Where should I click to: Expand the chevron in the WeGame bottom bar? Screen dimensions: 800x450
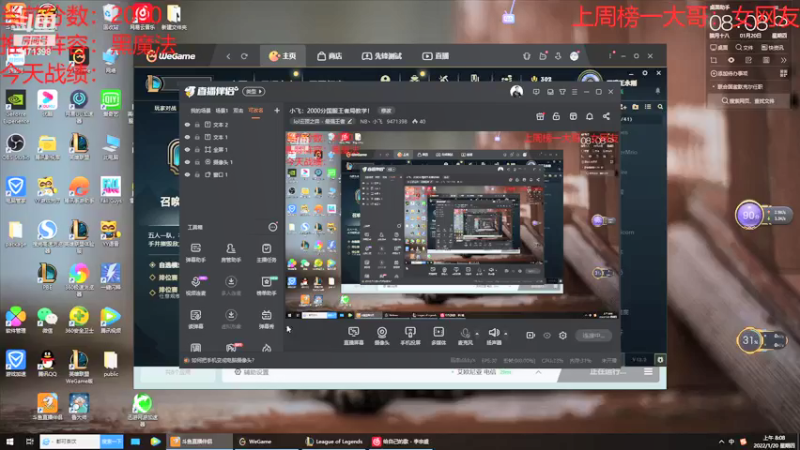pos(538,372)
